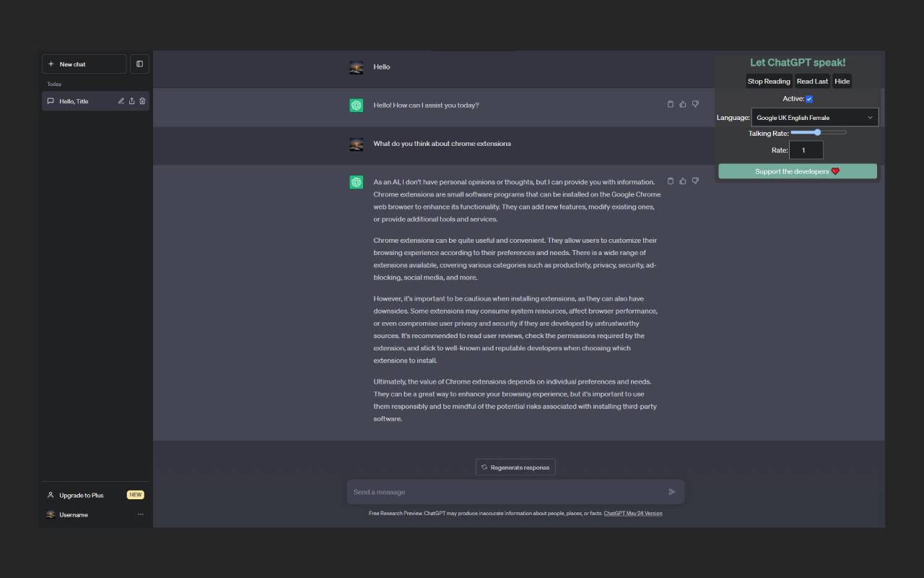Image resolution: width=924 pixels, height=578 pixels.
Task: Click the plus icon on New chat
Action: coord(51,64)
